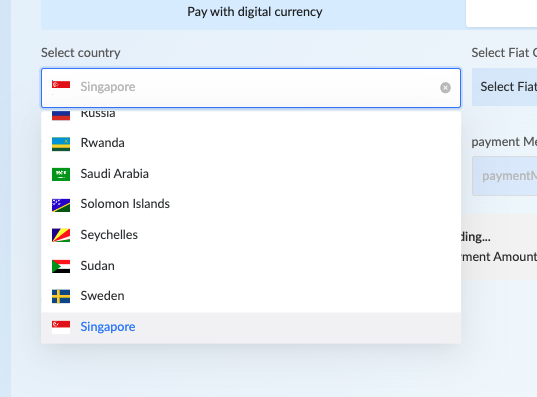Choose Rwanda in the country dropdown

[x=251, y=143]
